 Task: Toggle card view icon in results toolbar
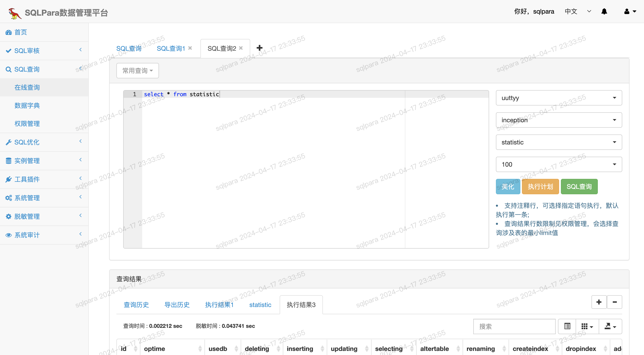pyautogui.click(x=567, y=326)
